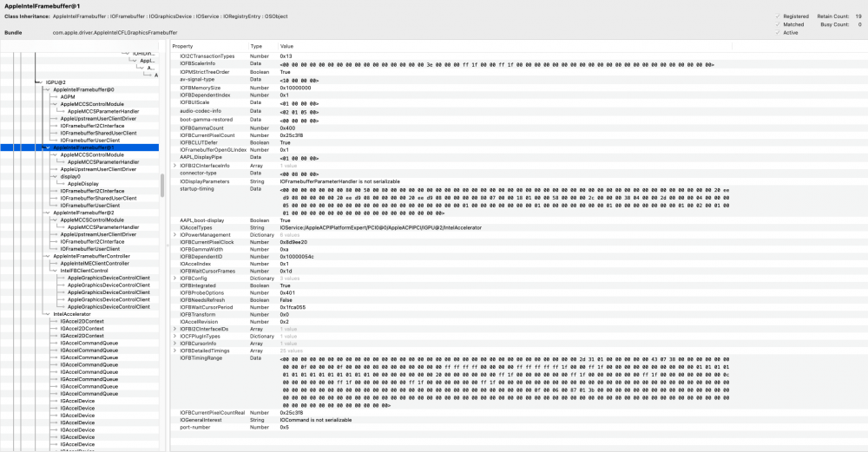This screenshot has height=452, width=868.
Task: Collapse the AppleIntelFramebuffer@0 node chevron
Action: click(x=48, y=89)
